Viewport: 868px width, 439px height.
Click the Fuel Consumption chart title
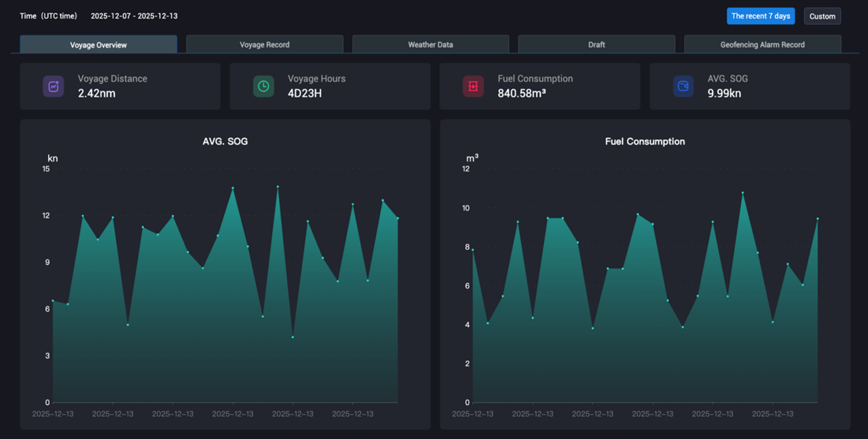point(645,142)
